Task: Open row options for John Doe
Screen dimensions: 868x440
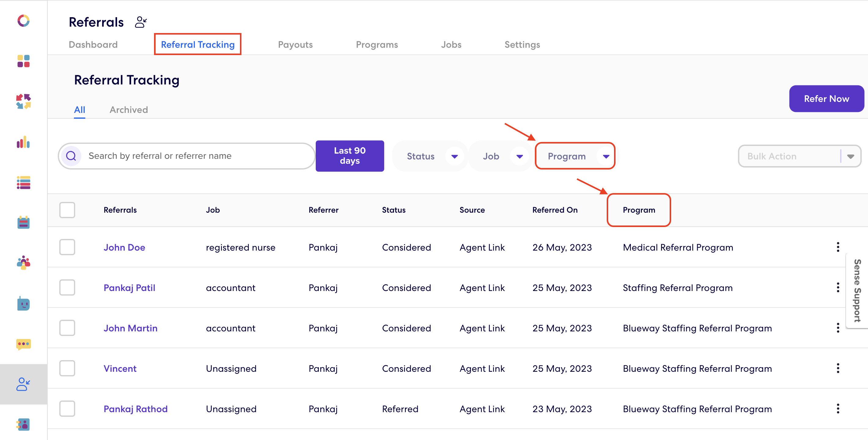Action: 838,247
